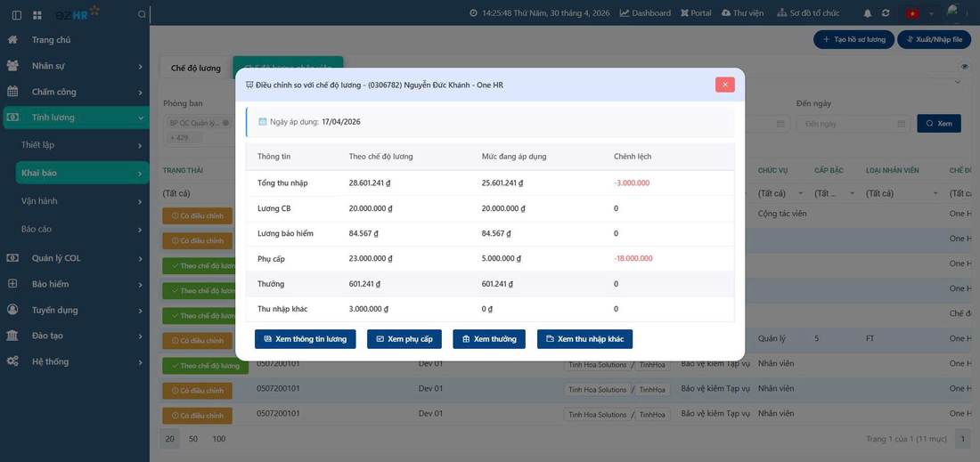Select Phụ cấp amount 23.000.000 ₫

coord(370,258)
